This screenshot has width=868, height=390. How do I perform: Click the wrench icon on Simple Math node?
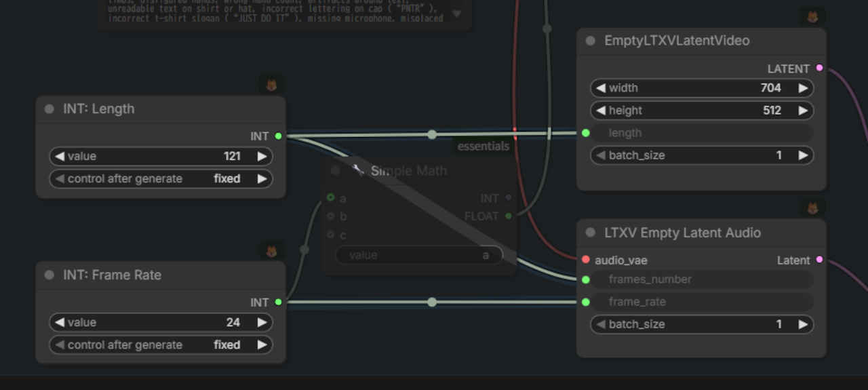pos(358,170)
